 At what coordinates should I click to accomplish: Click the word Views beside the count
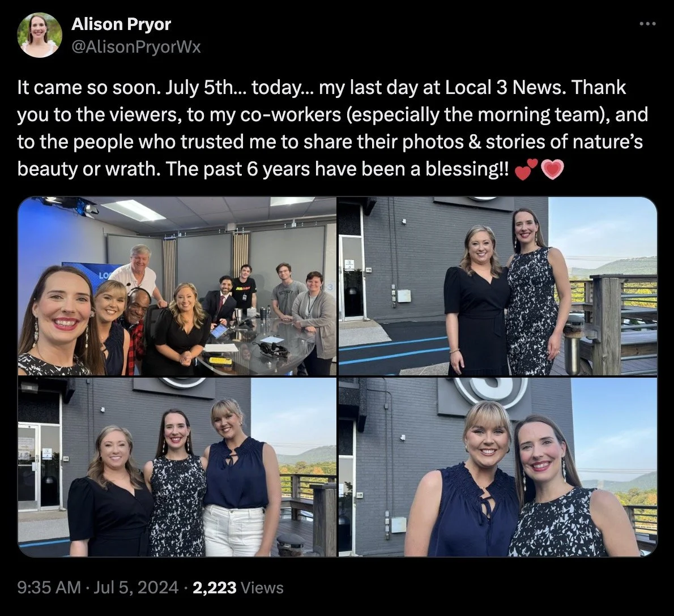click(263, 587)
